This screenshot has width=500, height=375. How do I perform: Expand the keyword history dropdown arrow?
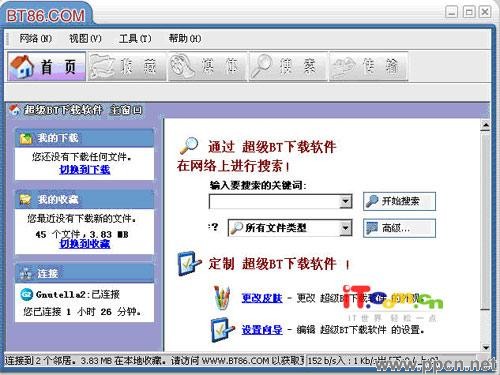pyautogui.click(x=346, y=201)
